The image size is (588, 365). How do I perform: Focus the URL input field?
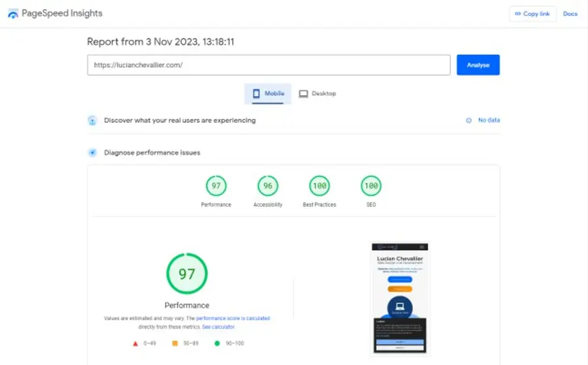269,65
